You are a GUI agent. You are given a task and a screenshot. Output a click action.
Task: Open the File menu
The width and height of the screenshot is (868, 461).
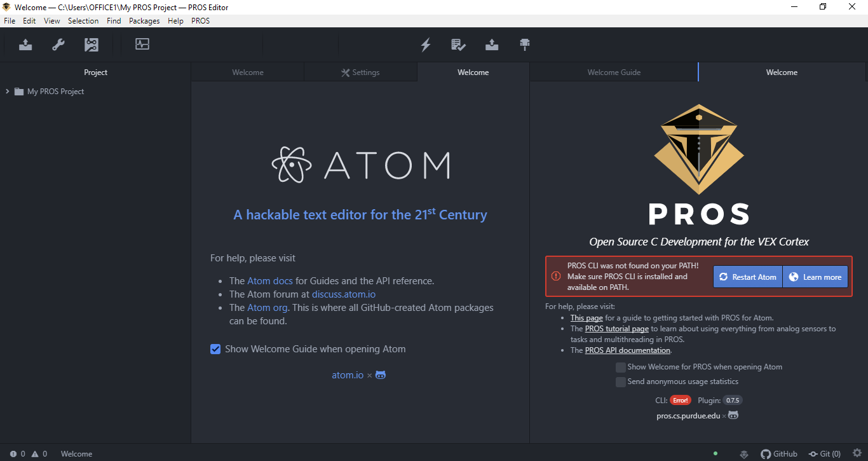(x=10, y=21)
